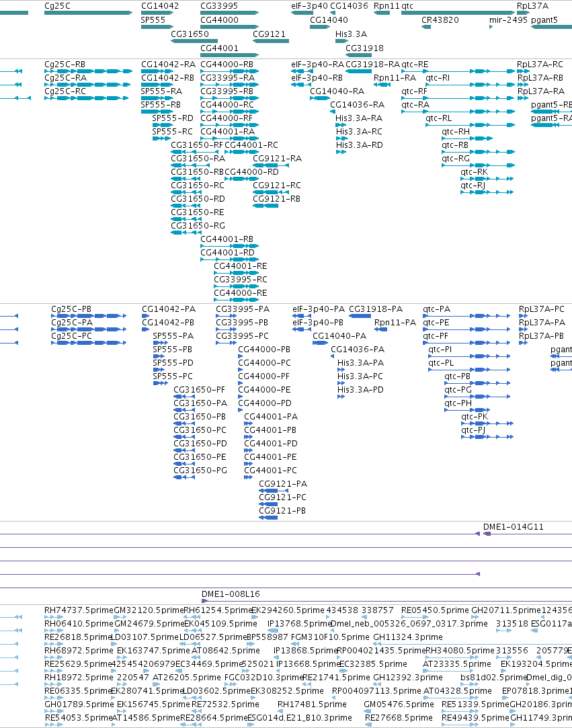The width and height of the screenshot is (572, 728).
Task: Click the CG33995 gene label
Action: [219, 6]
